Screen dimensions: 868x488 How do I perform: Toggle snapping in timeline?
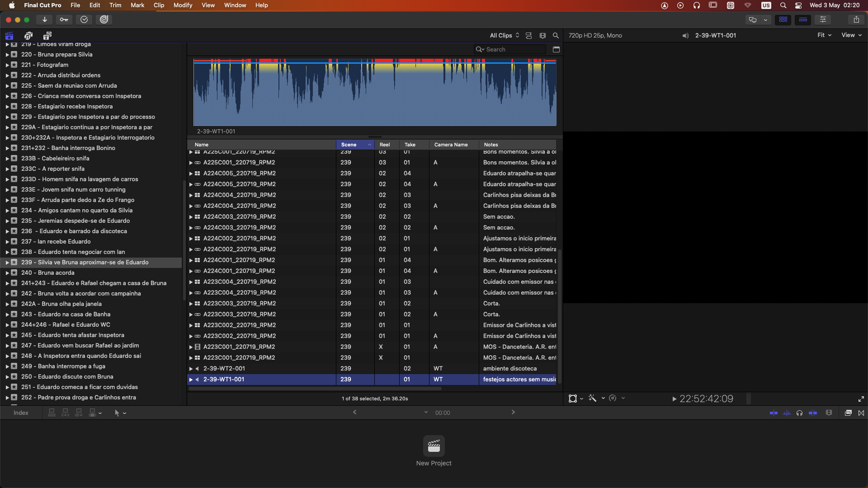click(812, 413)
